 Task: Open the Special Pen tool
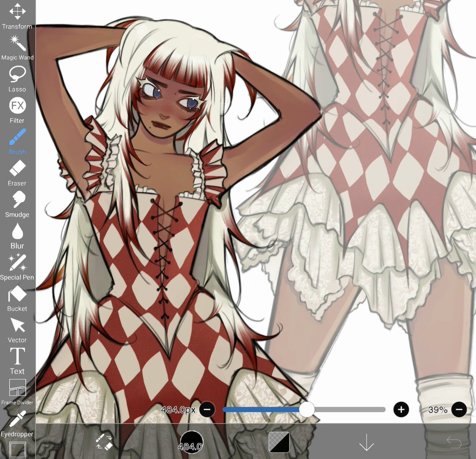pos(17,267)
